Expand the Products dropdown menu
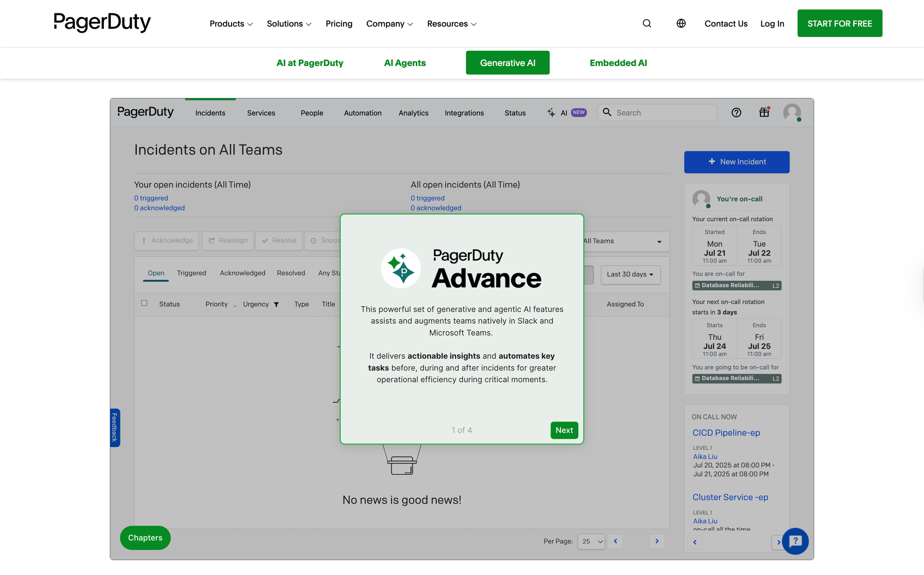 click(231, 24)
